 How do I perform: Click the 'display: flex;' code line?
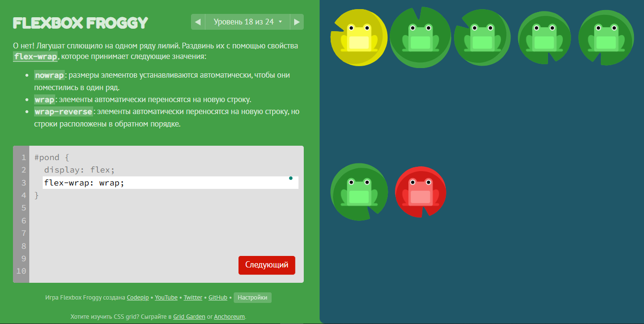80,170
